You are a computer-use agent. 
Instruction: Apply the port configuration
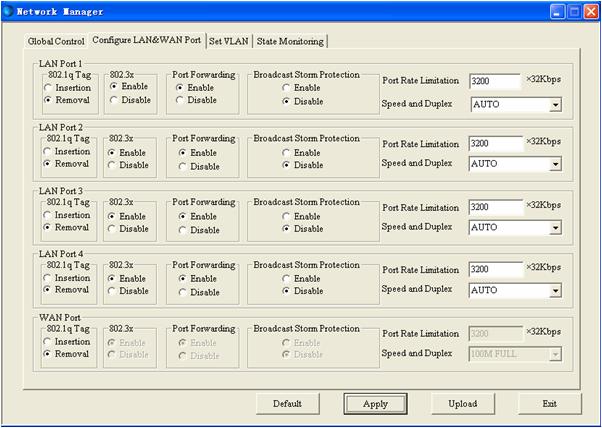(375, 404)
